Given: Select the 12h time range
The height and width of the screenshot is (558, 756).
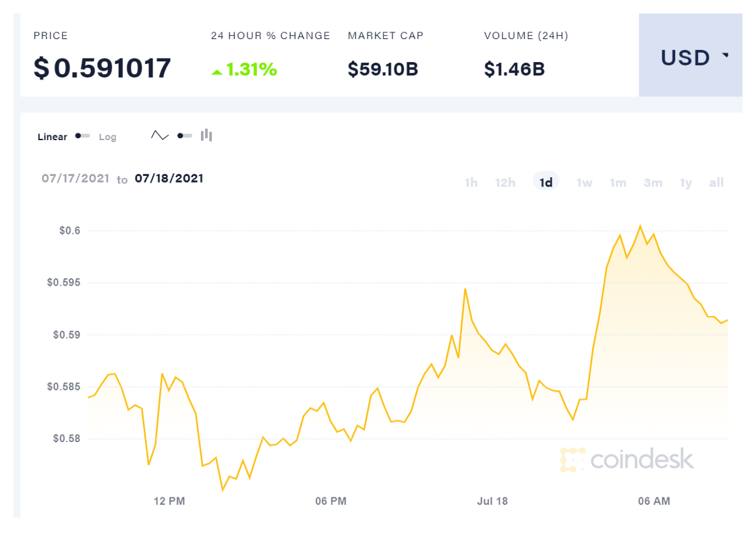Looking at the screenshot, I should [x=505, y=183].
